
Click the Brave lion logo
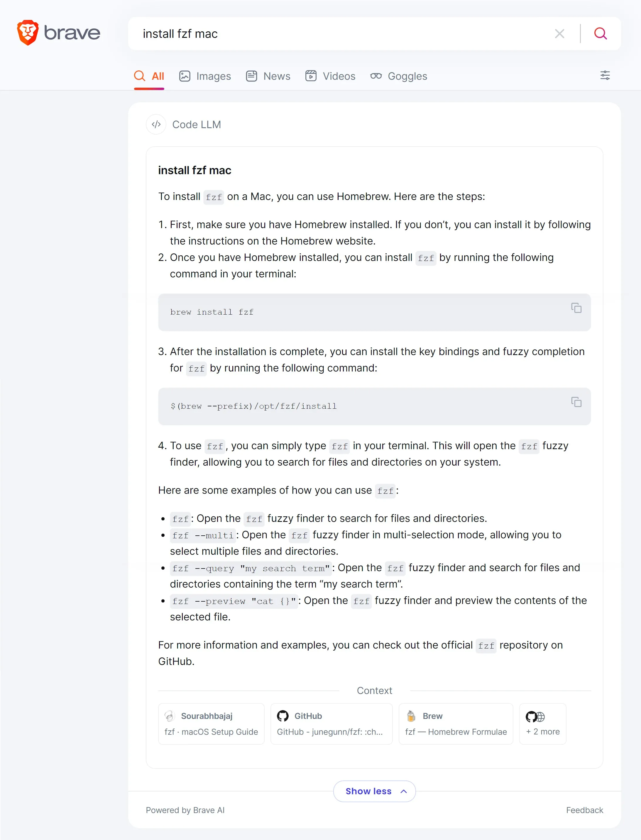(28, 33)
